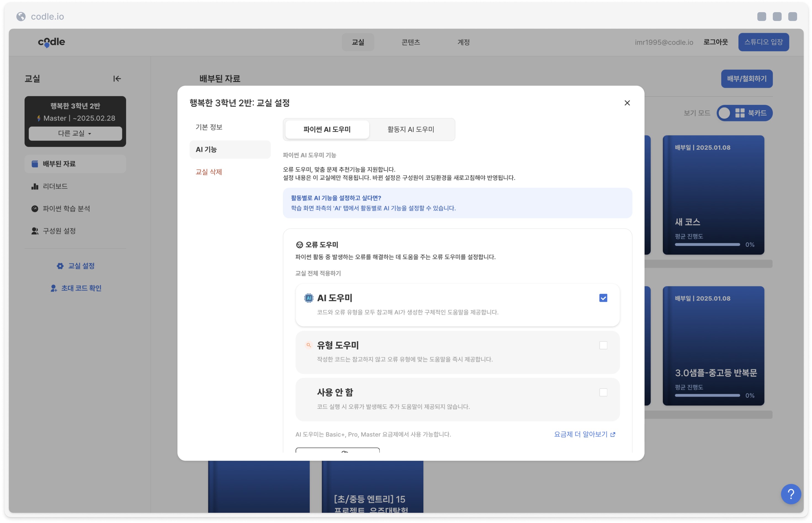Viewport: 812px width, 523px height.
Task: Check the 사용 안 함 option
Action: [603, 392]
